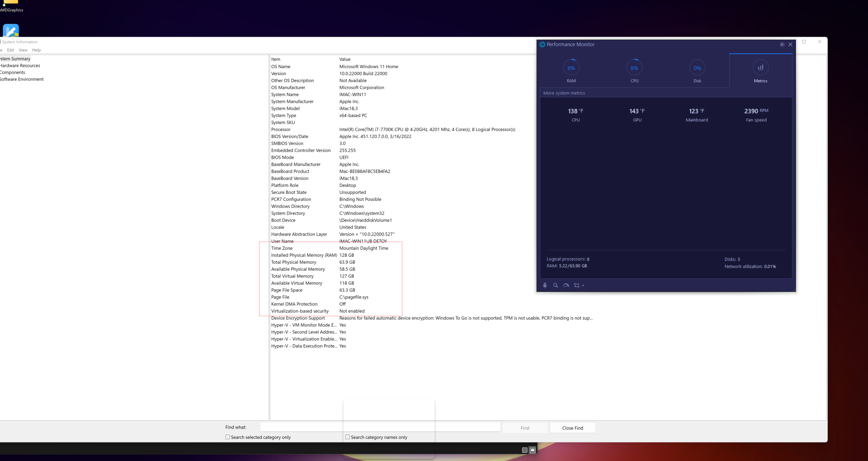The height and width of the screenshot is (461, 868).
Task: Select the Total Physical Memory row
Action: click(313, 262)
